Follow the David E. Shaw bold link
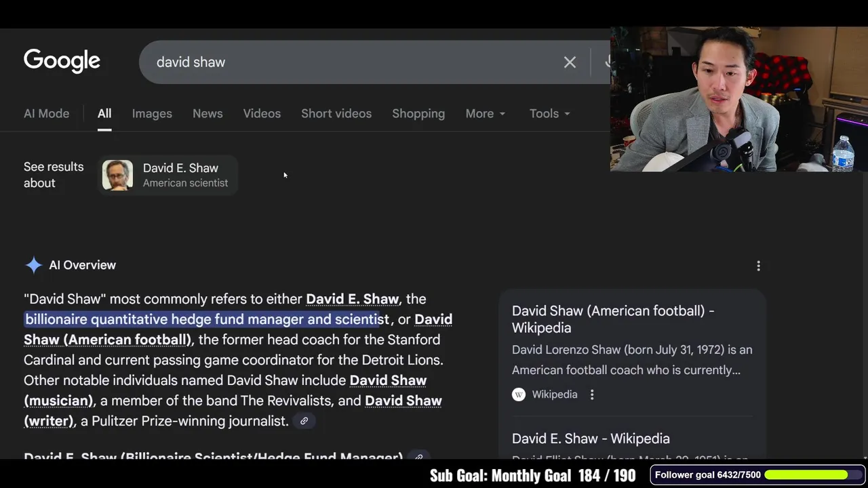868x488 pixels. (352, 299)
